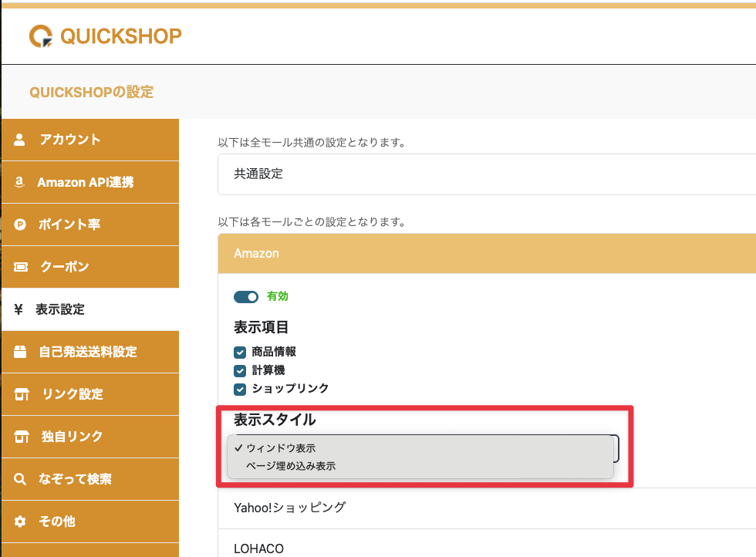The width and height of the screenshot is (756, 557).
Task: Uncheck the ショップリンク checkbox
Action: click(x=240, y=389)
